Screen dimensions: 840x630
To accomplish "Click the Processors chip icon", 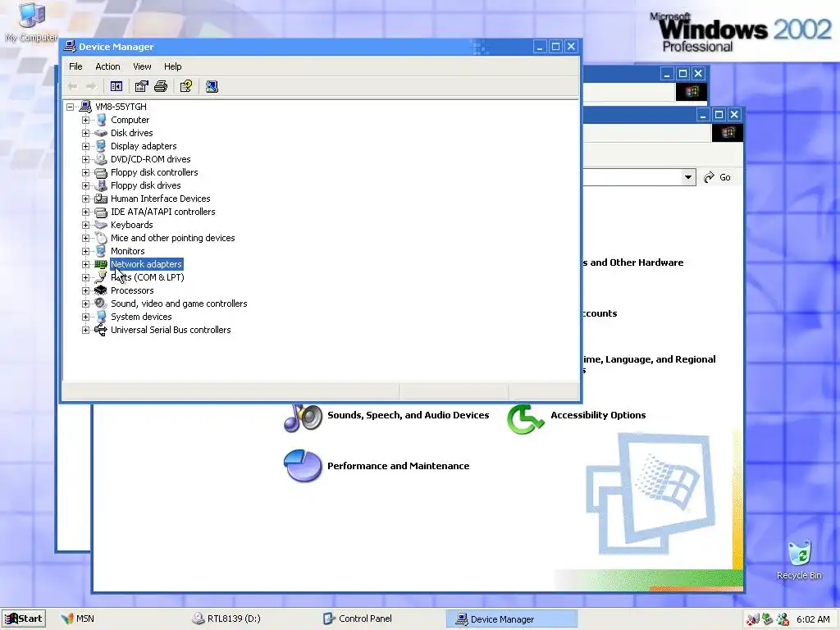I will coord(101,290).
